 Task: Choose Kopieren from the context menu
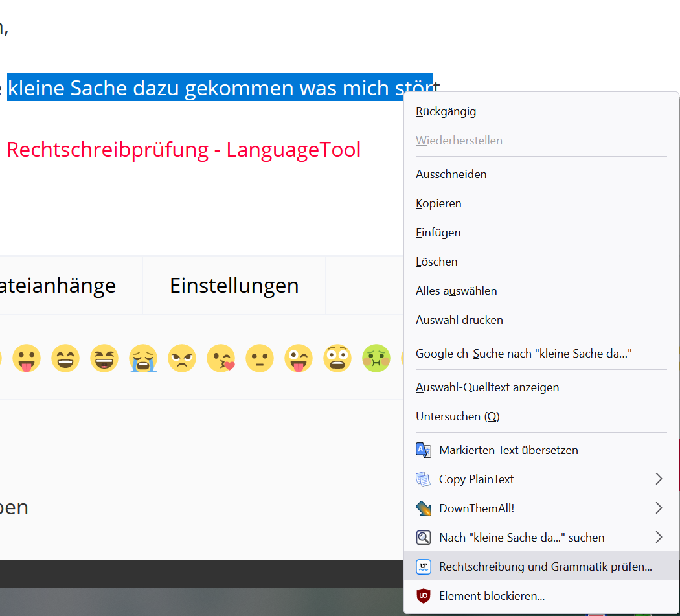point(541,203)
